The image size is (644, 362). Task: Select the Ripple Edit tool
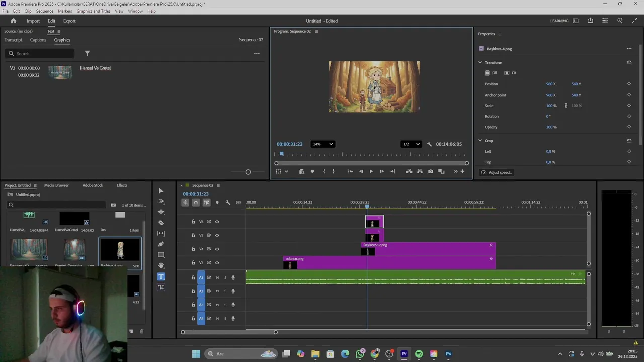pyautogui.click(x=161, y=212)
